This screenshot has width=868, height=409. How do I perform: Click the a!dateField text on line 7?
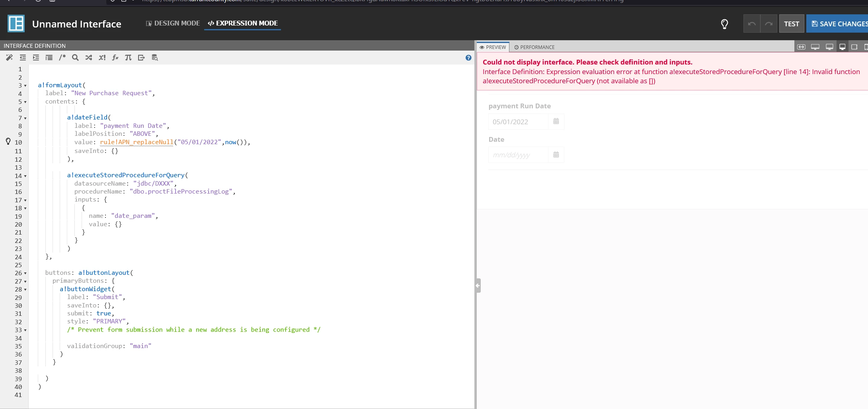(87, 117)
